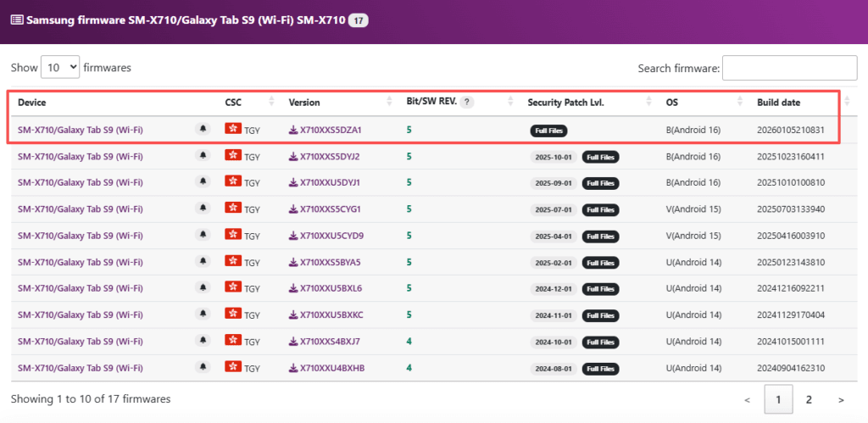The width and height of the screenshot is (868, 423).
Task: Click the 2024-11-01 security patch badge
Action: coord(554,315)
